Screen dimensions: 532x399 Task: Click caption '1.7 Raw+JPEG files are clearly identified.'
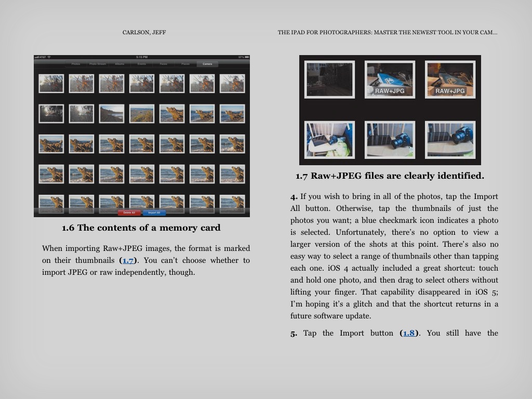(390, 176)
